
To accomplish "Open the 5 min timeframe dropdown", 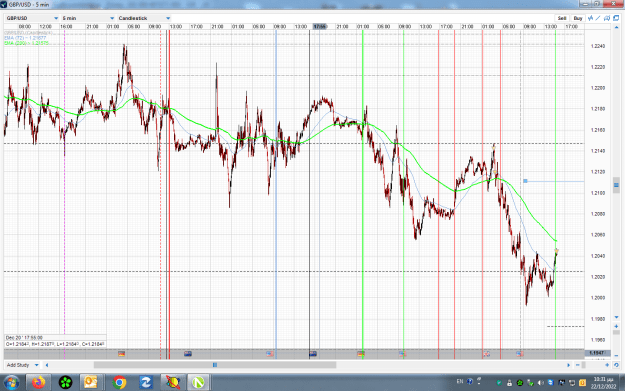I will pyautogui.click(x=88, y=18).
